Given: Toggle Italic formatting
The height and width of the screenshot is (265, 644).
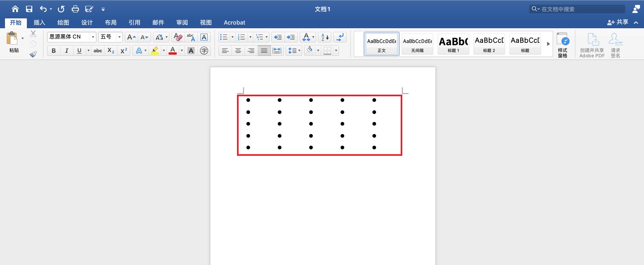Looking at the screenshot, I should click(x=66, y=51).
